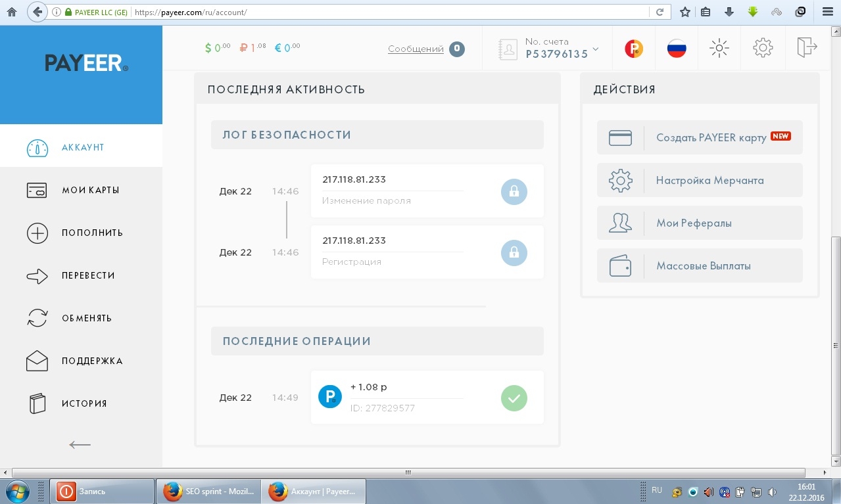Click lock icon of Регистрация entry
Image resolution: width=841 pixels, height=504 pixels.
click(514, 252)
